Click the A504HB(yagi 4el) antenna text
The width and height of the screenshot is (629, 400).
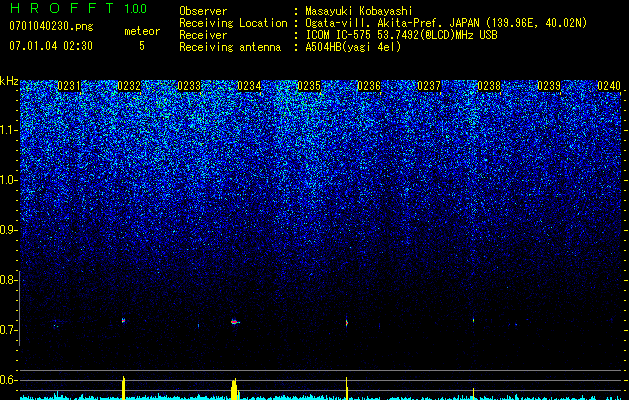(353, 47)
